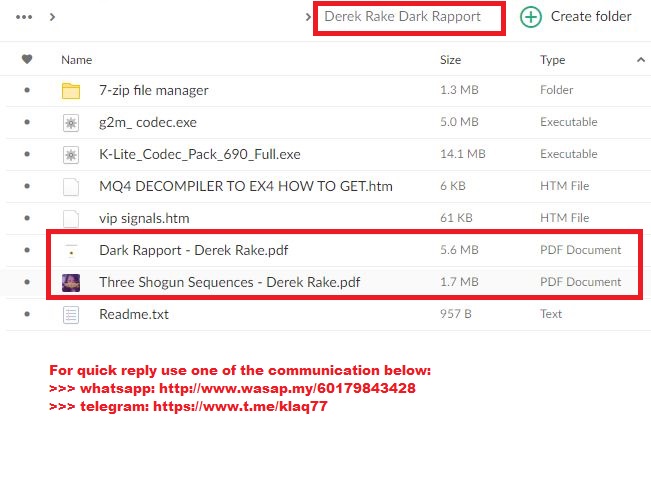Viewport: 651px width, 483px height.
Task: Click the favorite dot for vip signals.htm
Action: [27, 218]
